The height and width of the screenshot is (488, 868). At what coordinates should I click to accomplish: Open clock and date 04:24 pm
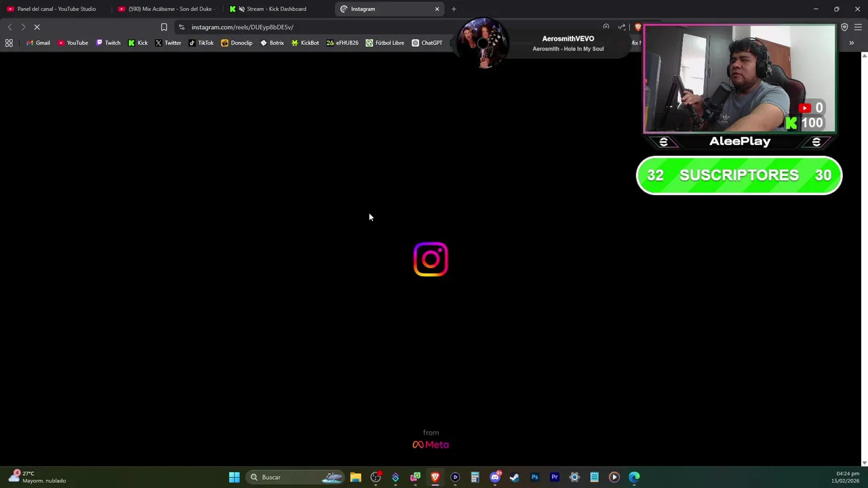coord(846,477)
